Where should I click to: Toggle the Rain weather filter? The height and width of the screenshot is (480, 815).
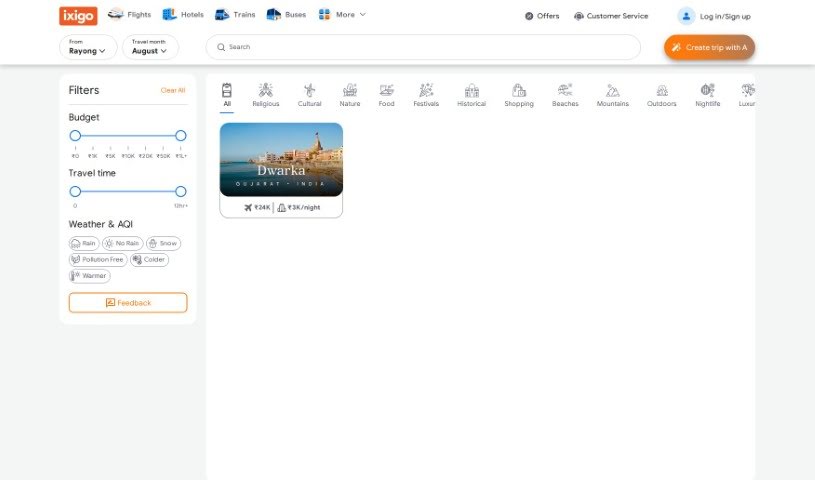84,243
